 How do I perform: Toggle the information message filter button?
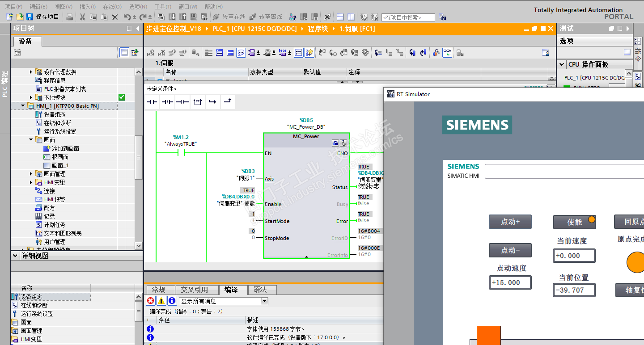coord(172,301)
